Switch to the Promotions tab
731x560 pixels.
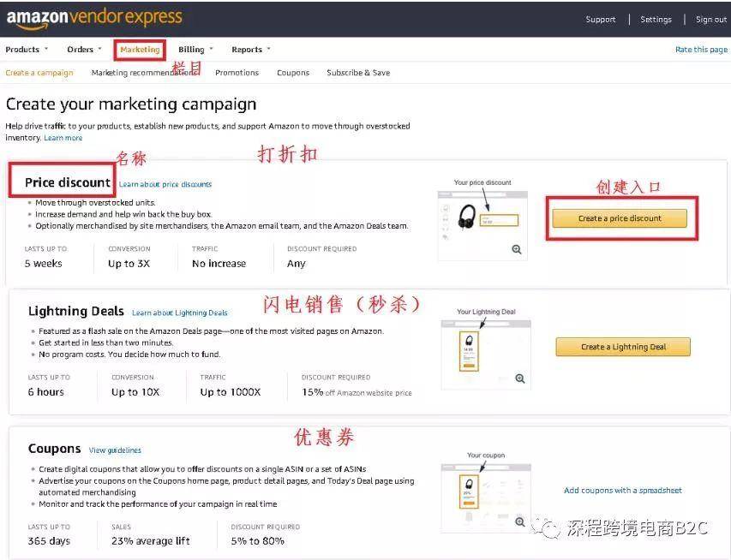coord(237,73)
